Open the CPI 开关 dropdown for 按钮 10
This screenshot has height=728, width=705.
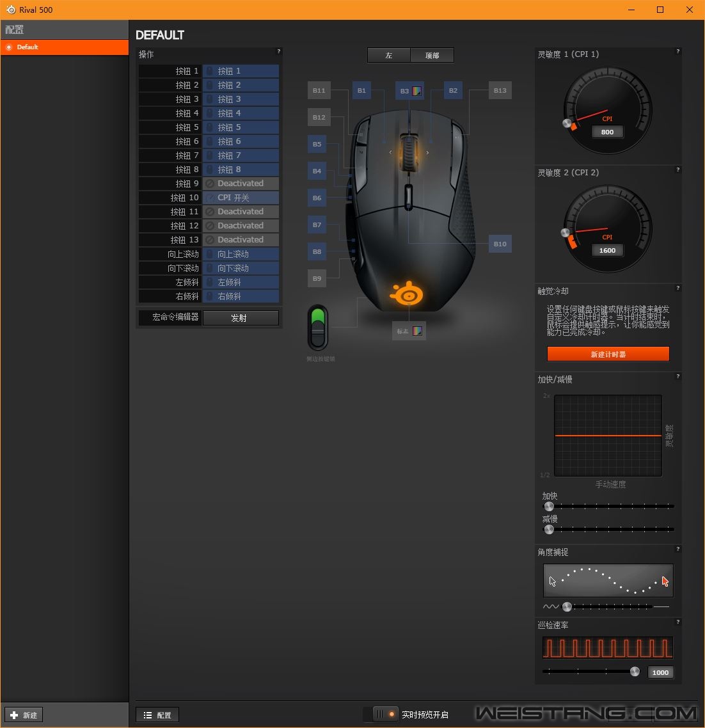pyautogui.click(x=241, y=198)
